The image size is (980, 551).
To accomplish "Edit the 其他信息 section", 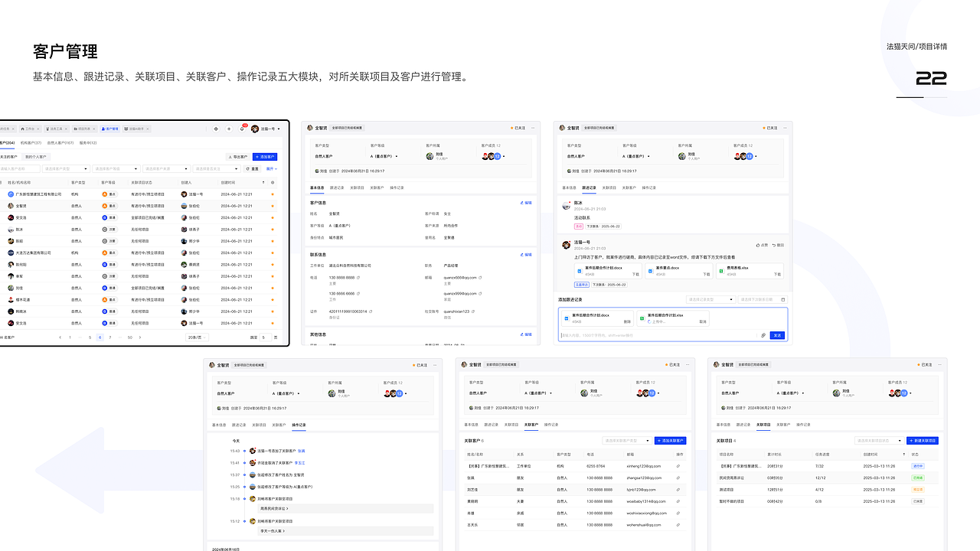I will 526,334.
